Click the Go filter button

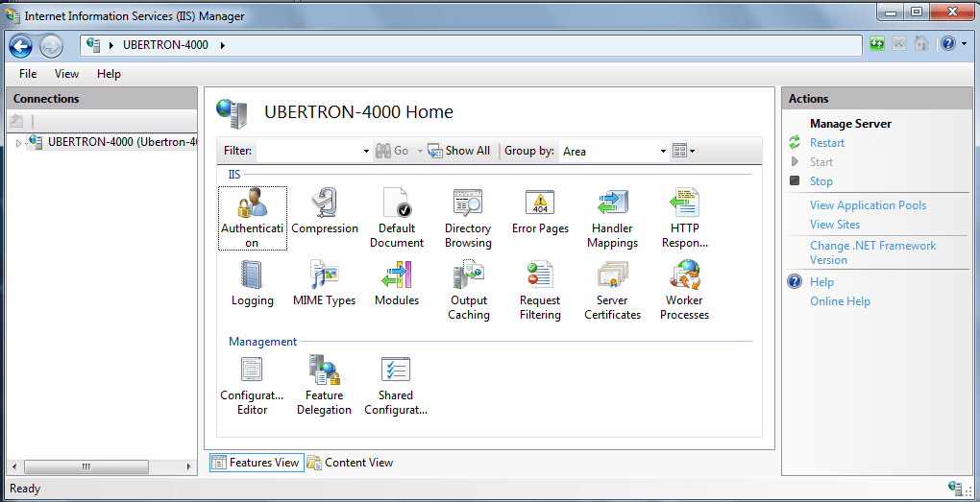393,151
